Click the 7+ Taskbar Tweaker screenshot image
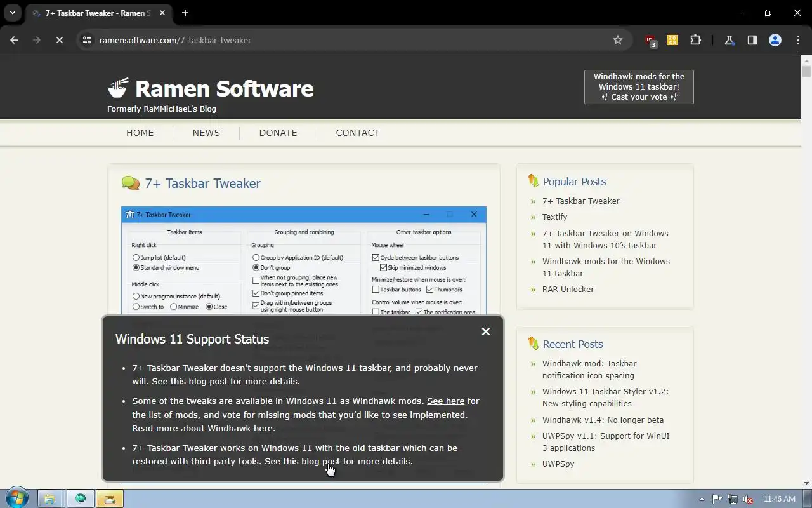The width and height of the screenshot is (812, 508). [x=303, y=260]
